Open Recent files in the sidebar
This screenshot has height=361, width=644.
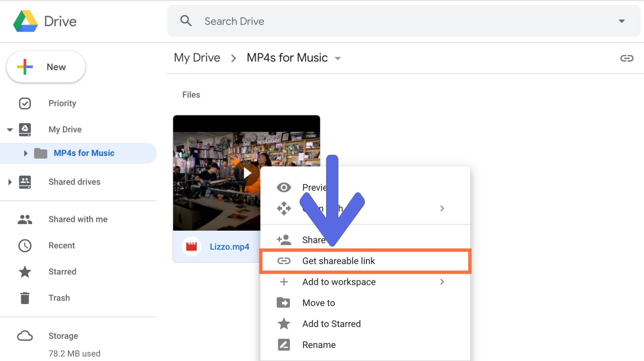coord(62,245)
